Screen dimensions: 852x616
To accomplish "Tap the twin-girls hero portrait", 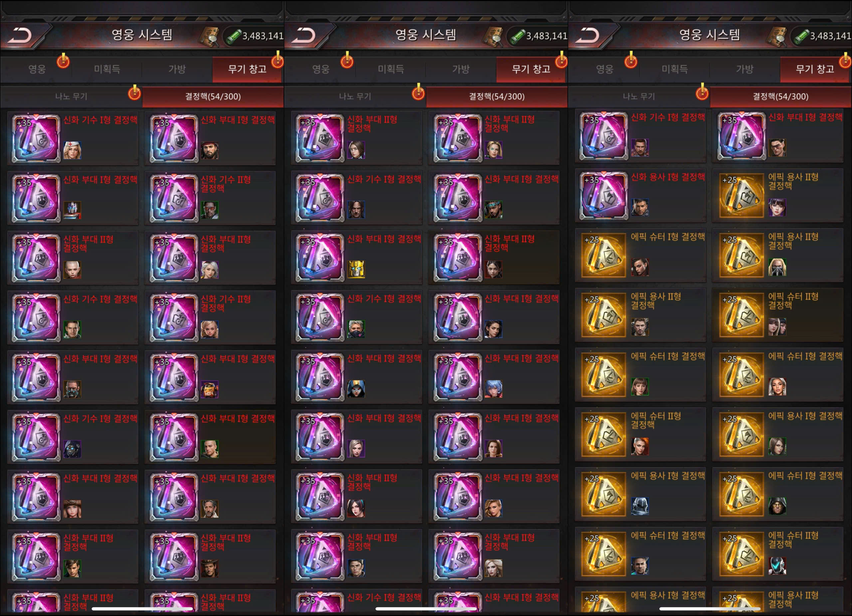I will [777, 327].
